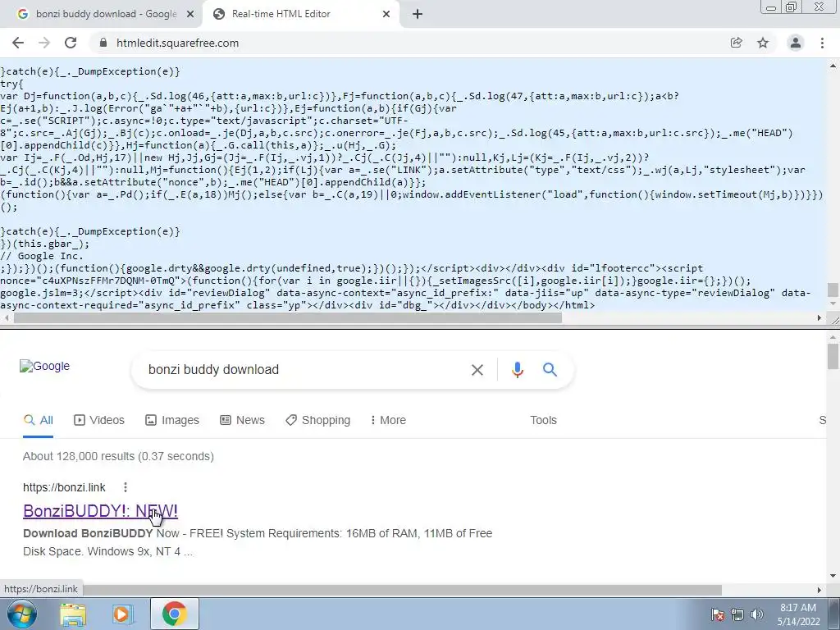Click preview pane scroll down arrow
This screenshot has width=840, height=630.
(833, 577)
